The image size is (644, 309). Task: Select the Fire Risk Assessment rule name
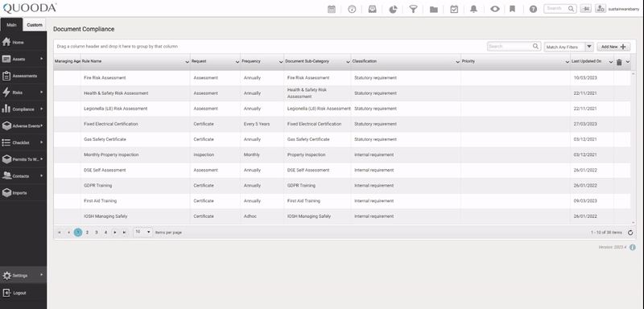pos(105,77)
